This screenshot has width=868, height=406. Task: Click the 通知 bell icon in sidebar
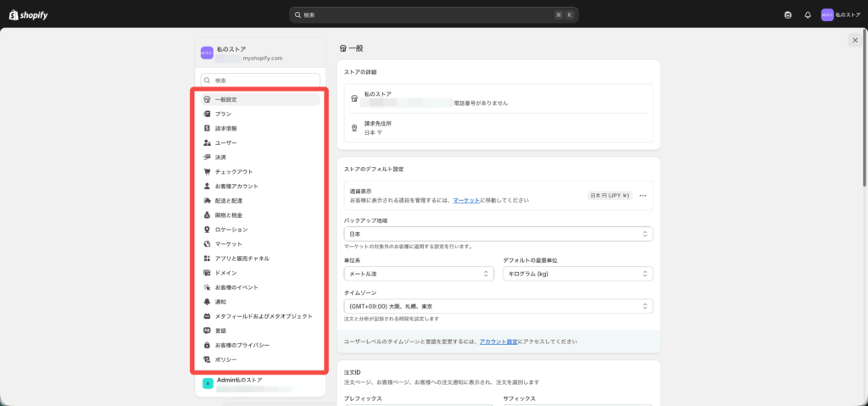click(x=207, y=302)
